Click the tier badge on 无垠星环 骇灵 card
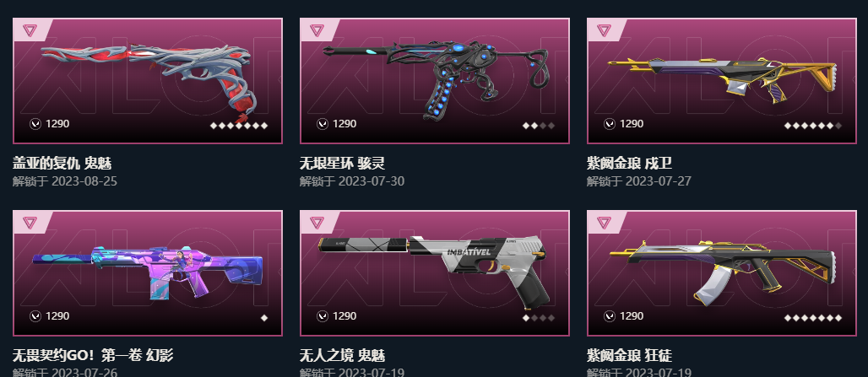The height and width of the screenshot is (377, 868). tap(317, 30)
